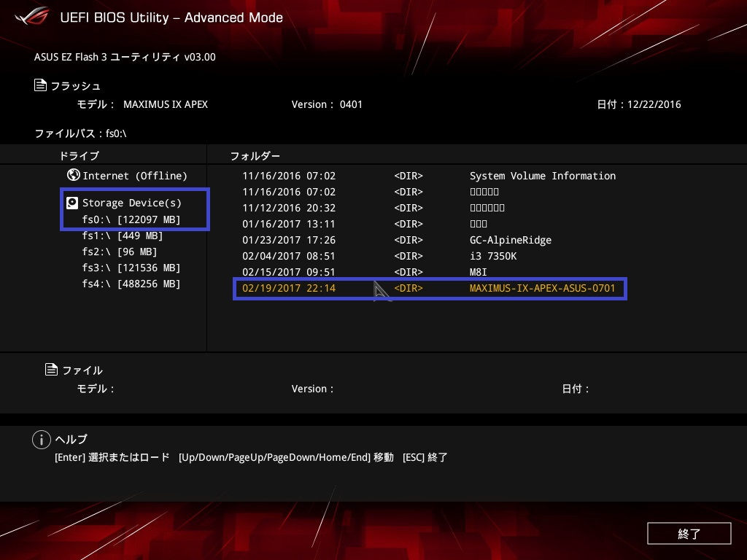Click folder row dated 01/16/2017 13:11

click(x=365, y=224)
